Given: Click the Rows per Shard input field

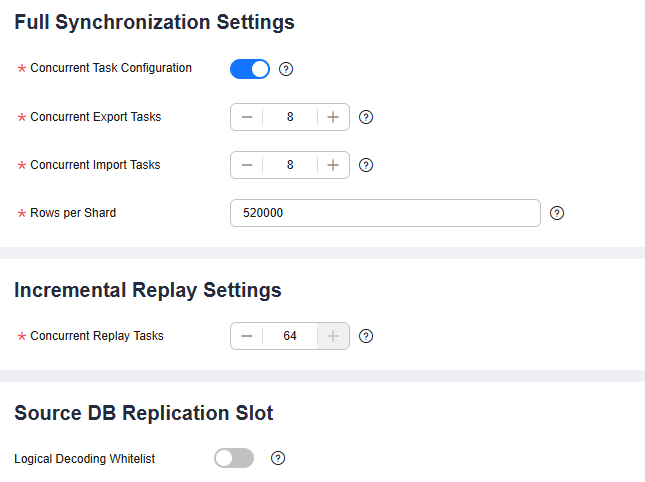Looking at the screenshot, I should click(x=385, y=213).
